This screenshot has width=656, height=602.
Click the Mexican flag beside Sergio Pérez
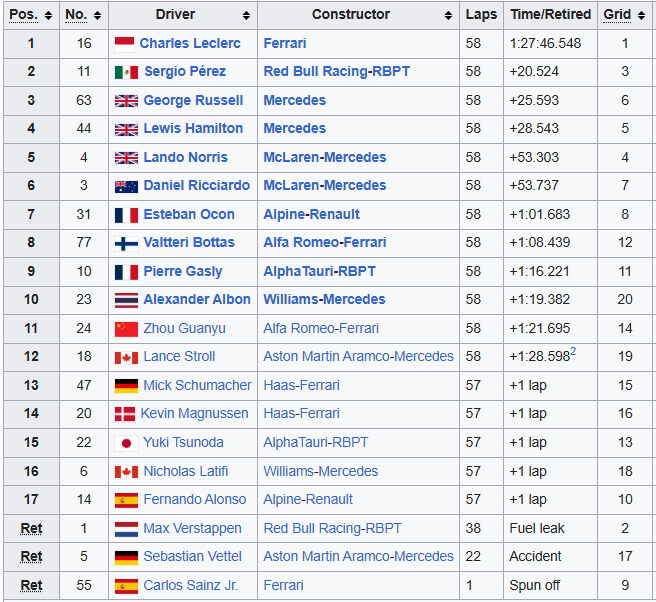[126, 72]
